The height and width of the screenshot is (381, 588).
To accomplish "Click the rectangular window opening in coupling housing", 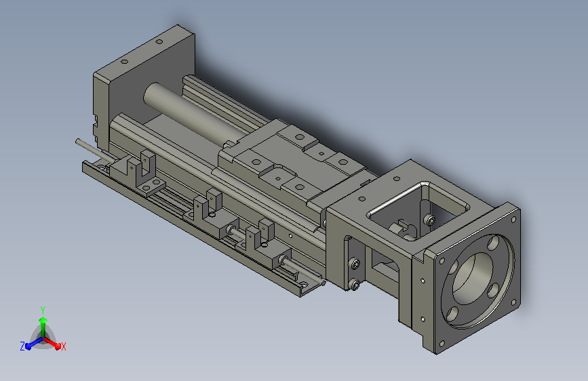I will click(419, 211).
